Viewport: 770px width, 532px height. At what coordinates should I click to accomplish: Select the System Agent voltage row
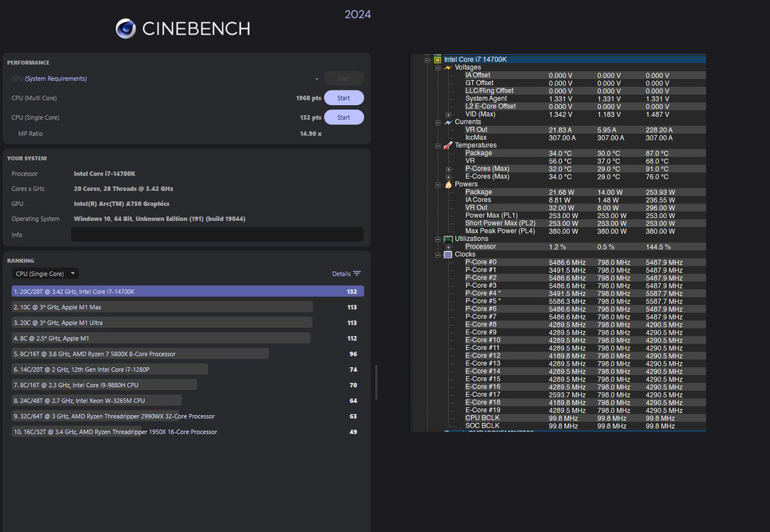click(584, 98)
